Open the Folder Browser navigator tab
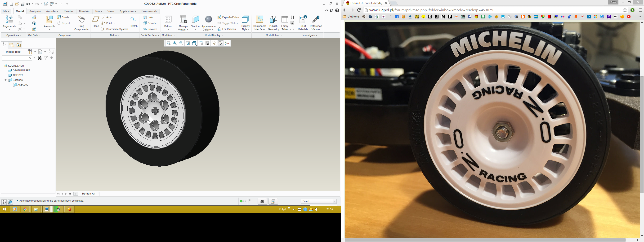The width and height of the screenshot is (644, 242). 12,45
